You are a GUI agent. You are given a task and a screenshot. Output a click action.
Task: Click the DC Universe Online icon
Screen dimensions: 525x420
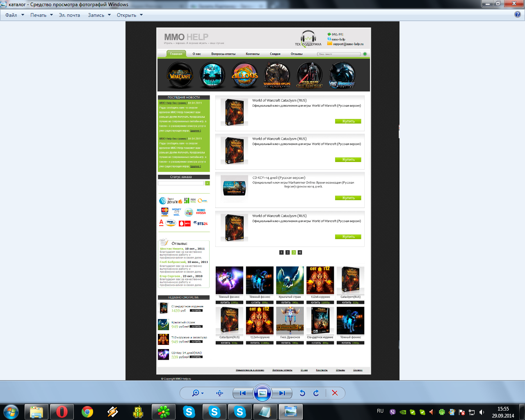tap(342, 75)
